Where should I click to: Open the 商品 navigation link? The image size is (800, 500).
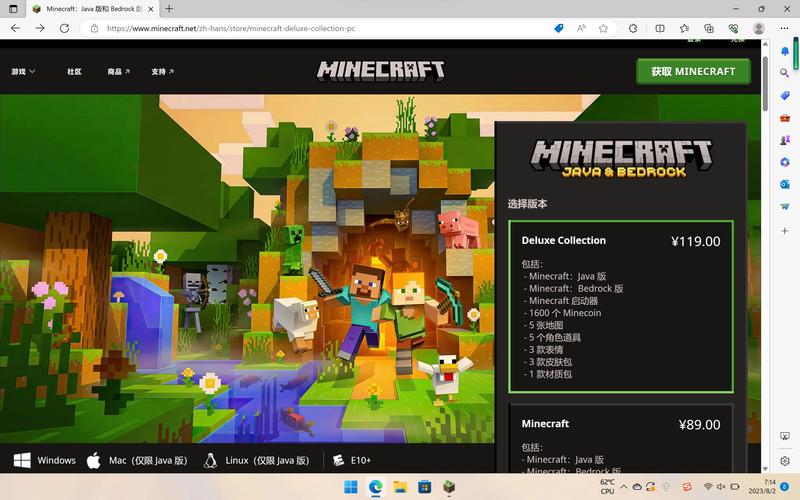[119, 72]
